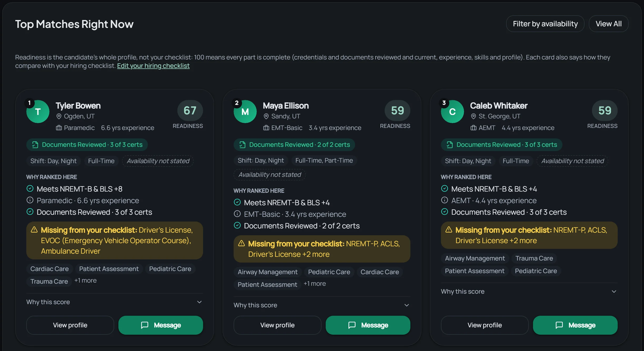
Task: Click Caleb Whitaker's C avatar
Action: 452,112
